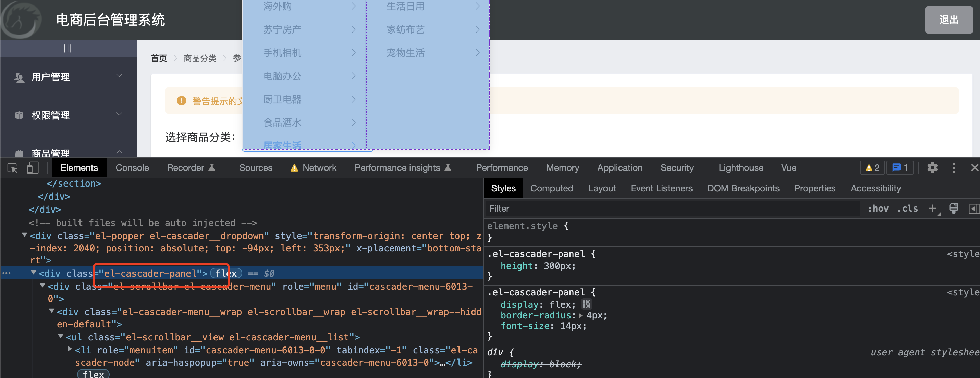The width and height of the screenshot is (980, 378).
Task: Click the warnings count badge showing 2
Action: coord(872,168)
